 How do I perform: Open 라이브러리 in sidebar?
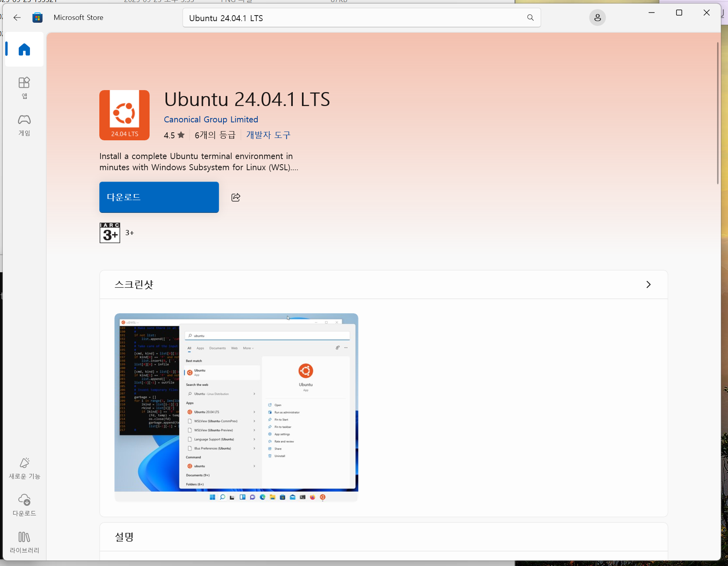tap(24, 542)
